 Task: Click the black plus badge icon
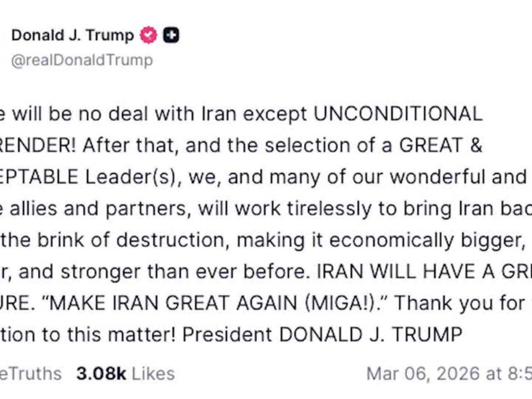tap(171, 35)
